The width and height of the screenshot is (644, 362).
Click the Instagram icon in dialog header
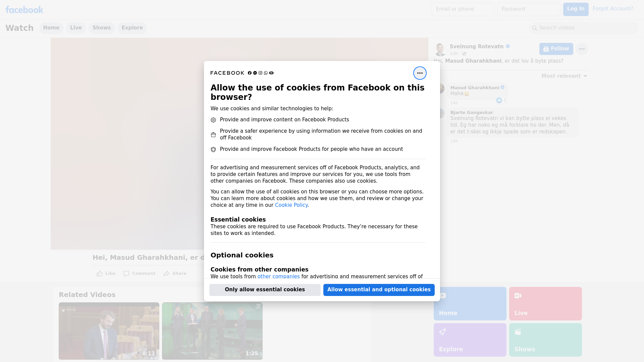260,73
